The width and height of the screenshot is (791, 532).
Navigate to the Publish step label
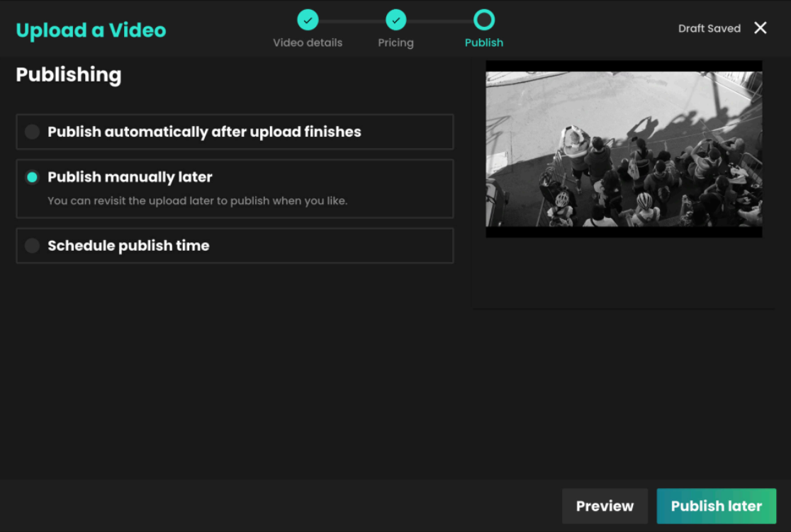pyautogui.click(x=484, y=43)
